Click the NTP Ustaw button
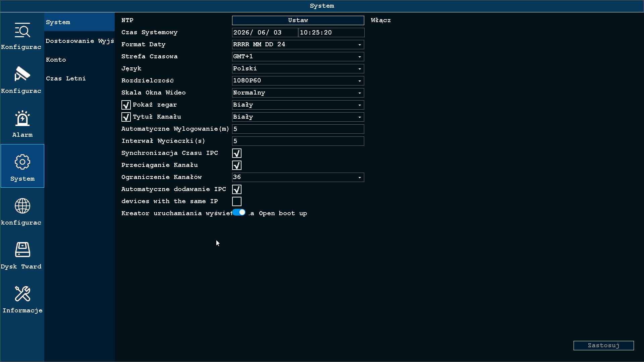 coord(298,20)
